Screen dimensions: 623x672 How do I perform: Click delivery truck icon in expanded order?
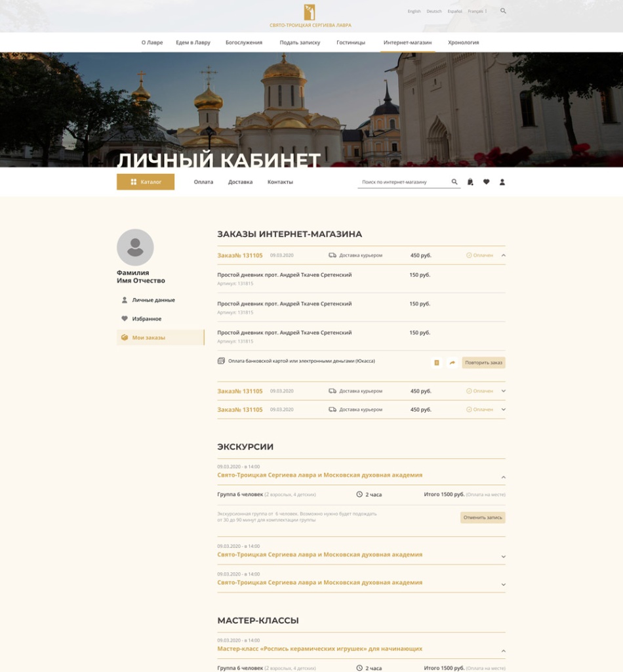click(332, 255)
